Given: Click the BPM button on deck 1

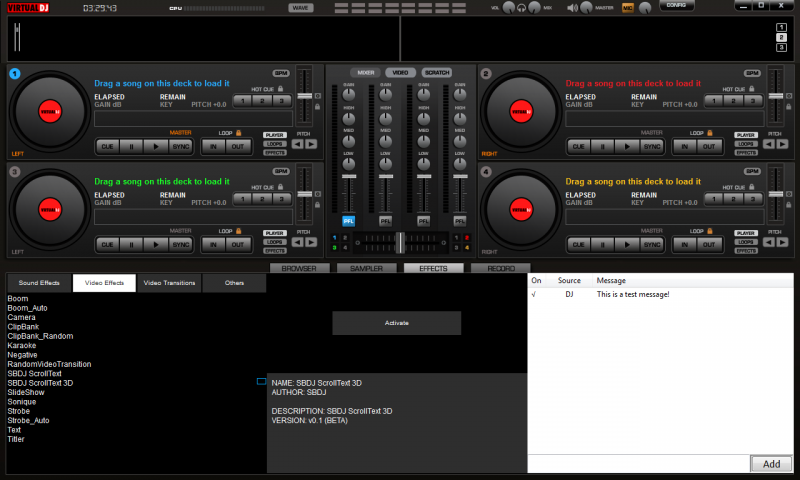Looking at the screenshot, I should coord(281,73).
